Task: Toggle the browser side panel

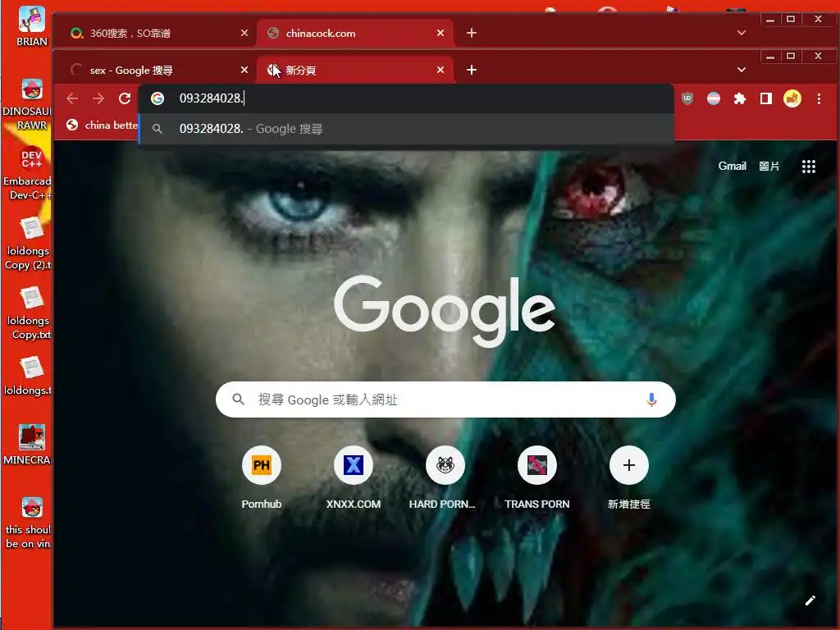Action: (766, 98)
